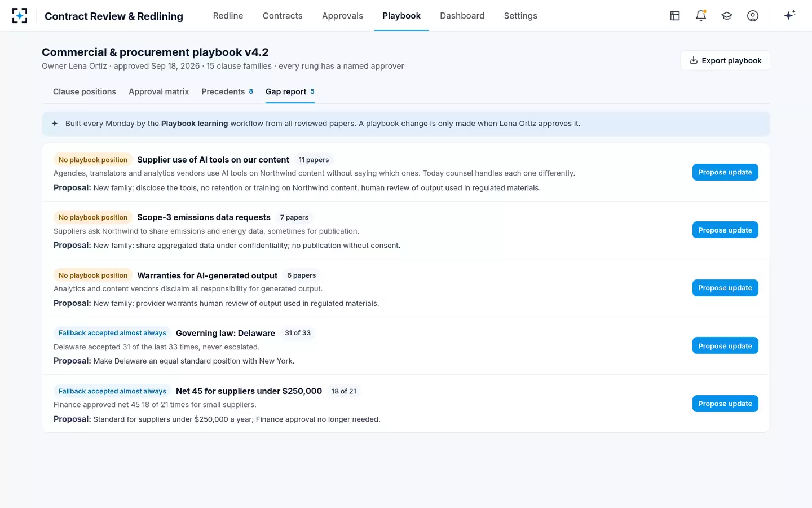Click the sparkle icon in info banner
This screenshot has height=508, width=812.
tap(55, 124)
